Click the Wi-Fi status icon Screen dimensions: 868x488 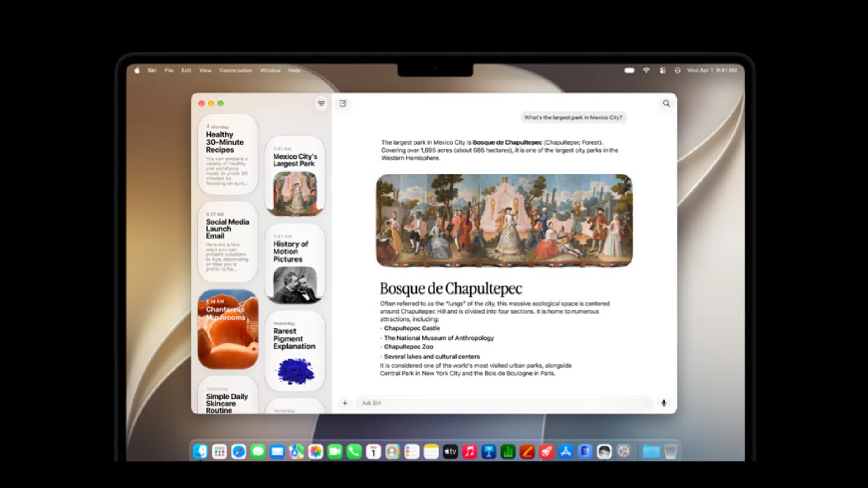pyautogui.click(x=646, y=70)
